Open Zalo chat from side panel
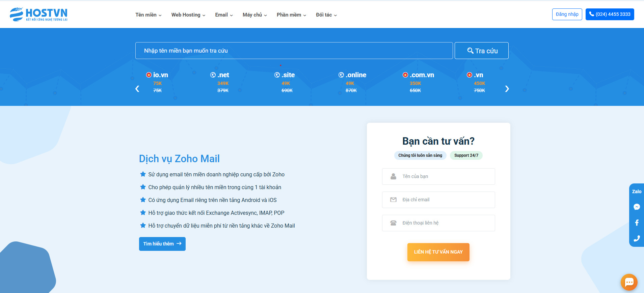 637,192
